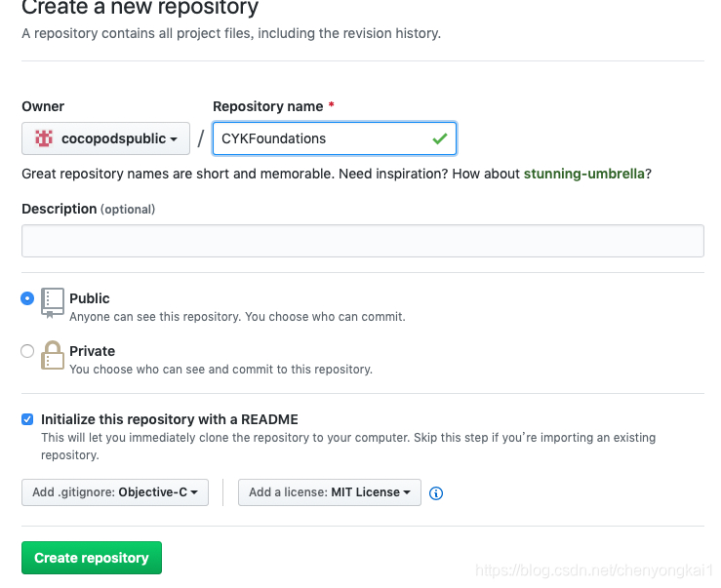Click into the Repository name field

pos(335,138)
